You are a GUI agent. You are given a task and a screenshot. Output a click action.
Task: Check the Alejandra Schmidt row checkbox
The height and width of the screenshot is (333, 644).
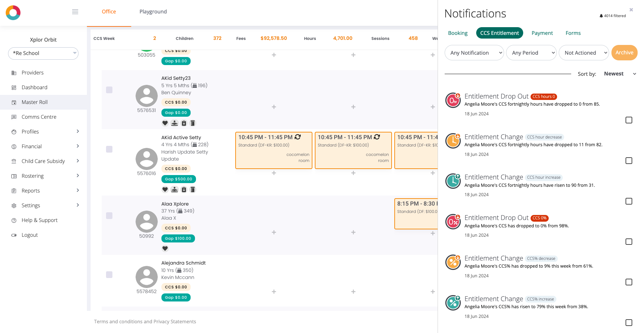[x=109, y=275]
